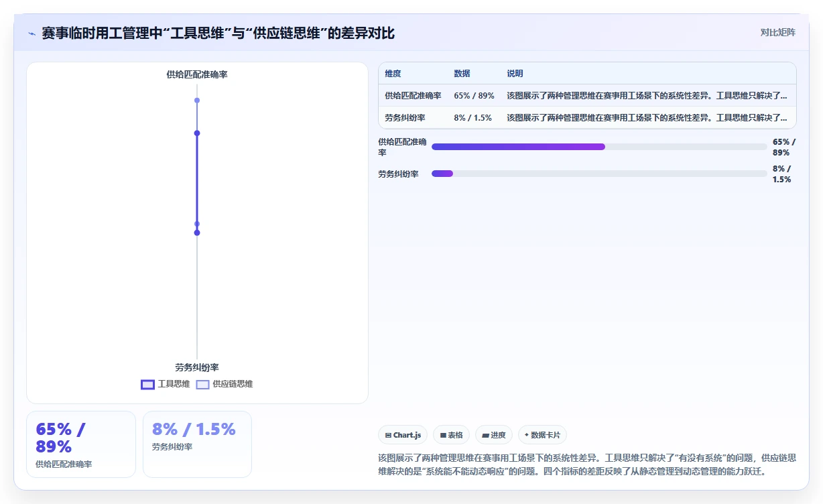Click the 数据 table column header

(x=462, y=74)
